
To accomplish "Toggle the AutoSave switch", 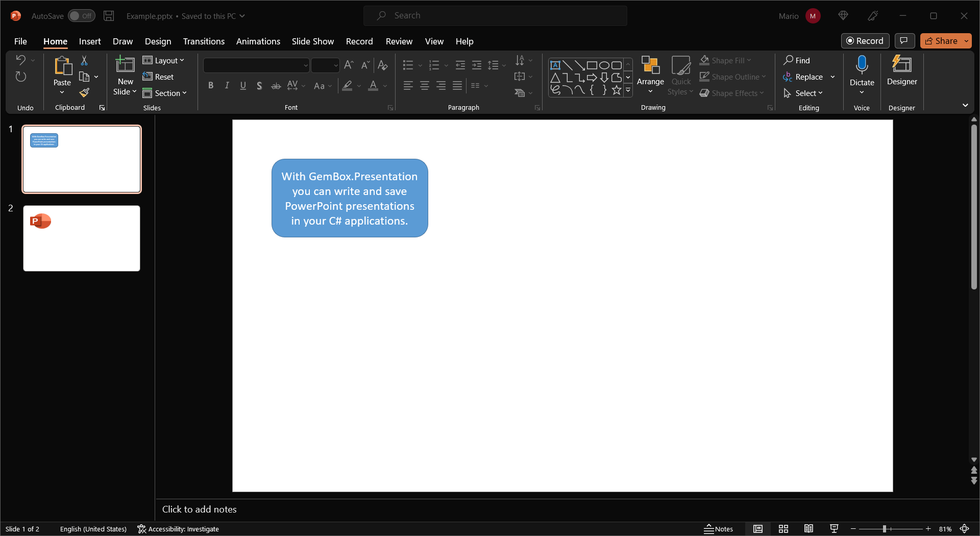I will coord(82,16).
